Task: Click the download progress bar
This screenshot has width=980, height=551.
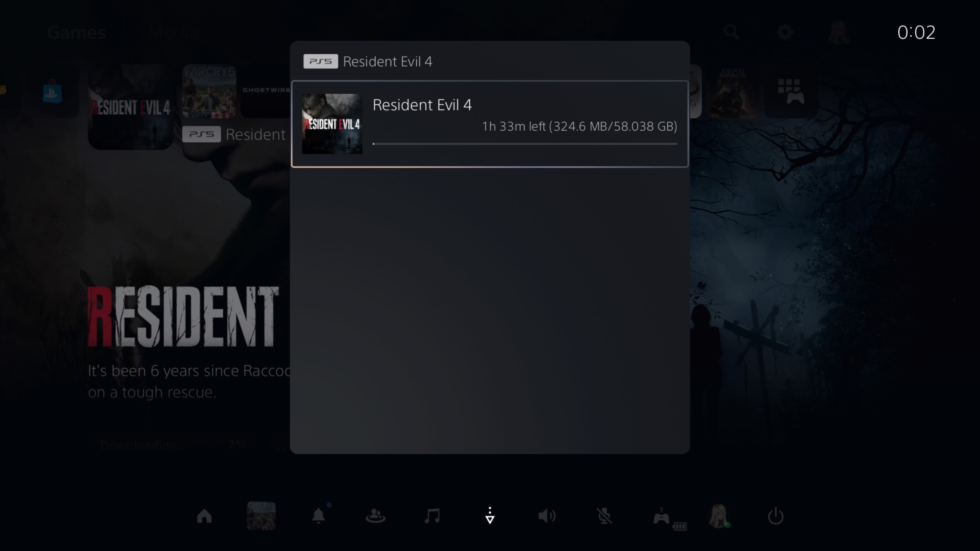Action: click(x=525, y=144)
